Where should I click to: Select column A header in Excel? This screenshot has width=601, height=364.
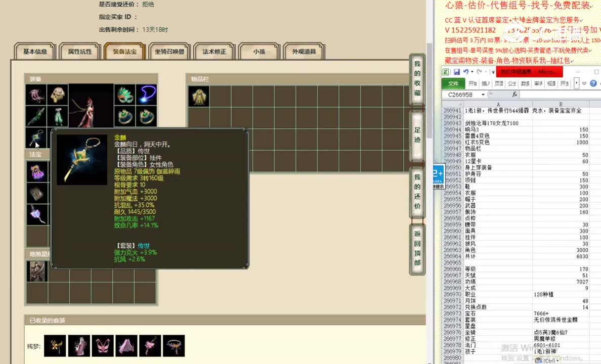498,104
